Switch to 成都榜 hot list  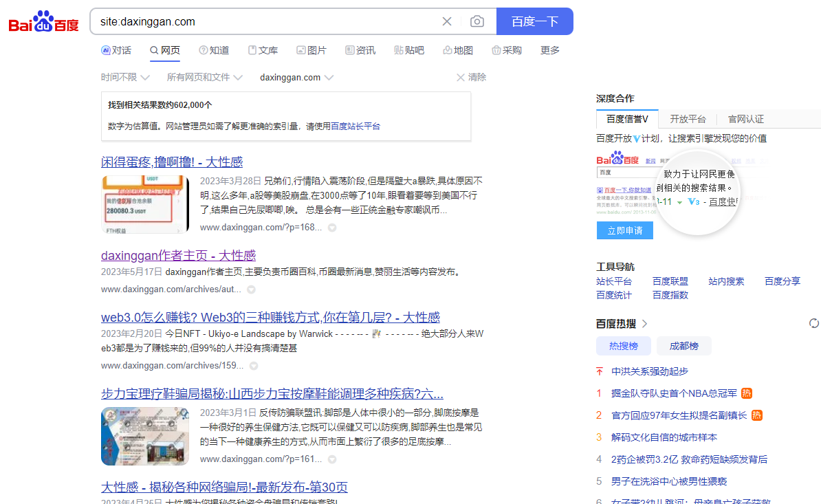coord(683,345)
